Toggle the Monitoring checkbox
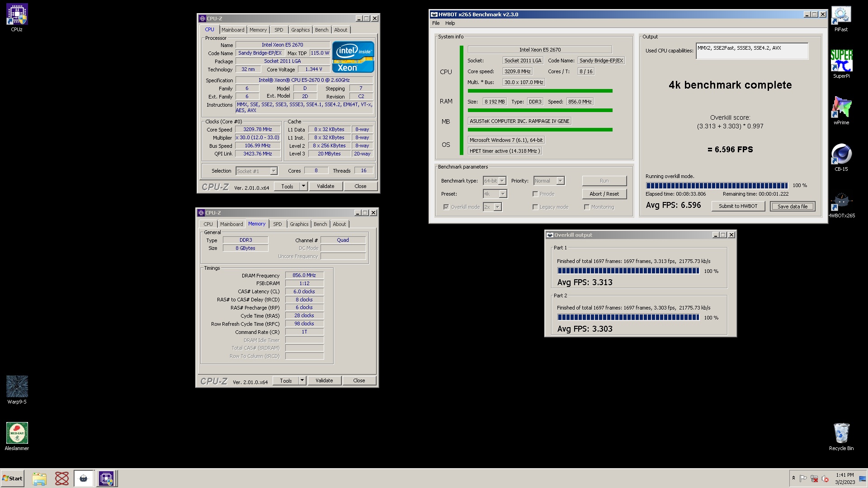868x488 pixels. pos(587,207)
